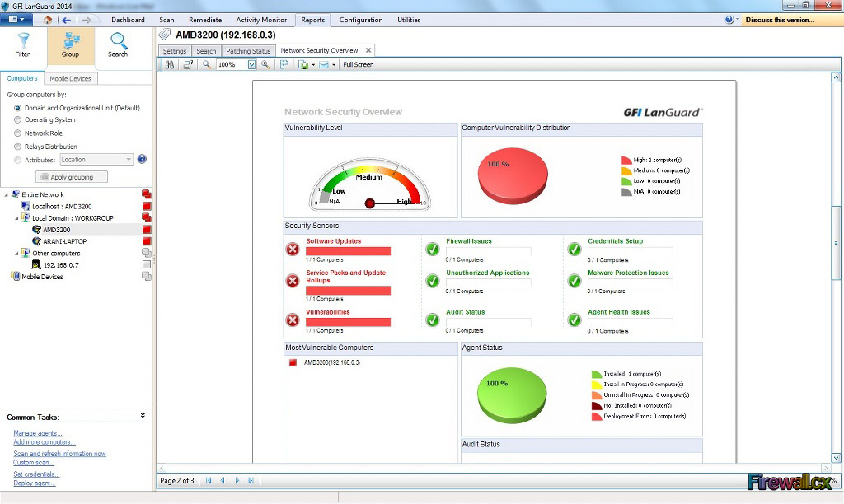Select the Group computers tool
Viewport: 844px width, 504px height.
(x=71, y=45)
